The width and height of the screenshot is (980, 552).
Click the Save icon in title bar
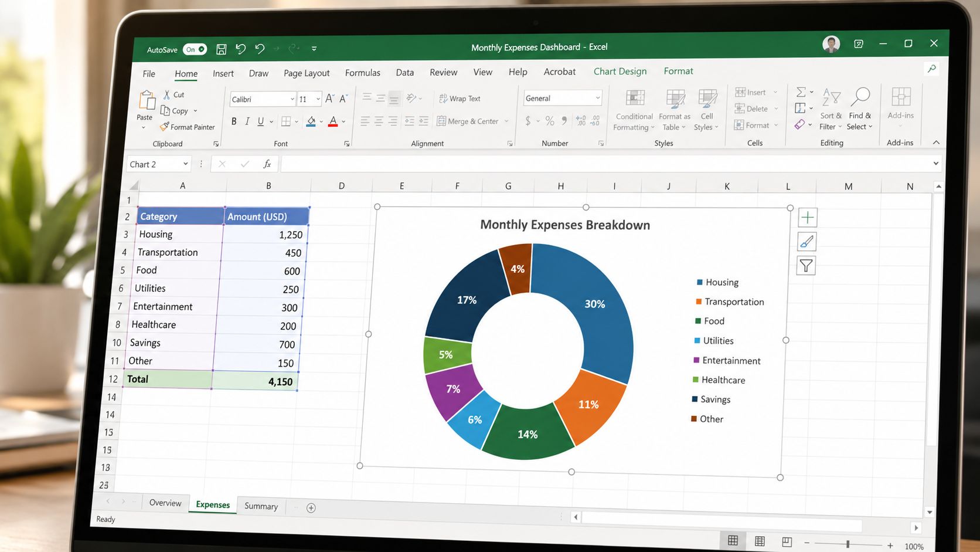tap(222, 49)
